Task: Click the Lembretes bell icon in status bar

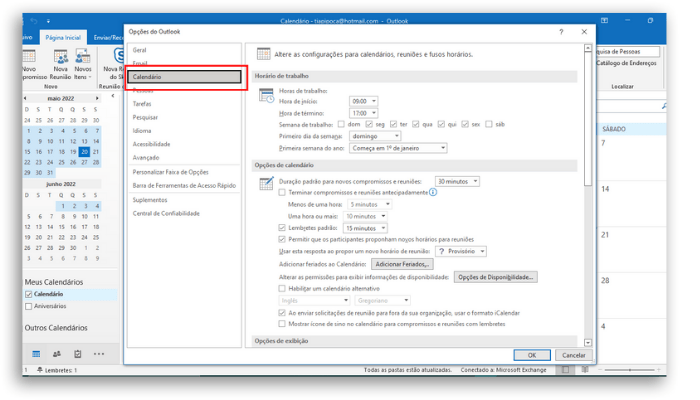Action: point(40,370)
